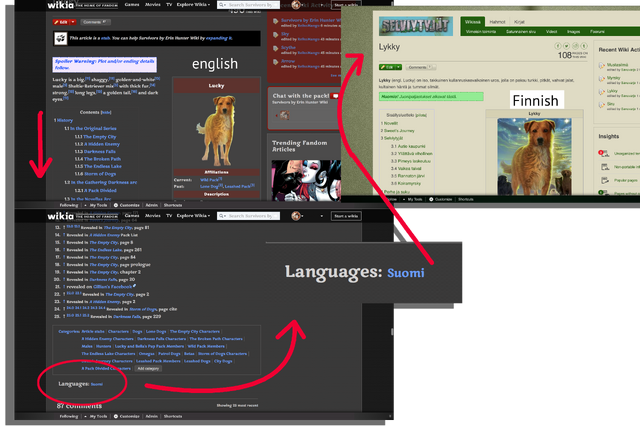This screenshot has height=427, width=640.
Task: Click edit icon beside Scythe in recent activity
Action: tap(276, 49)
